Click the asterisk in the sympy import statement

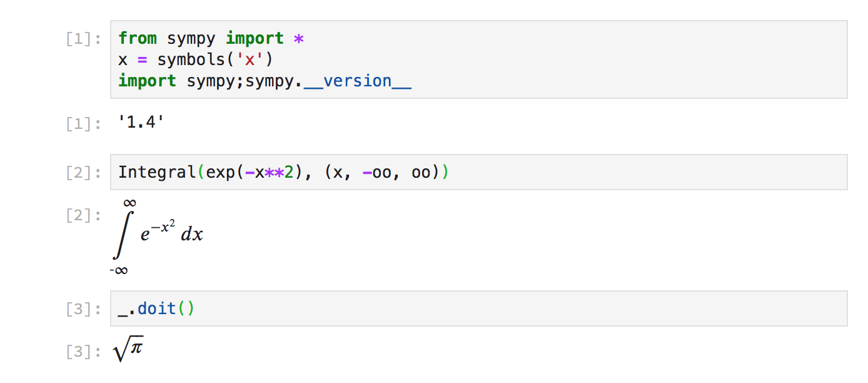[298, 38]
